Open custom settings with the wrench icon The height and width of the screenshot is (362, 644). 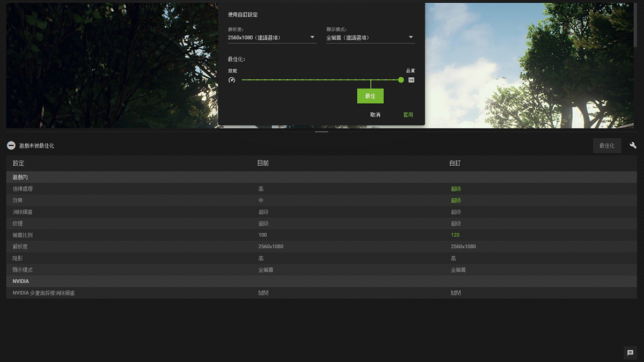click(x=633, y=145)
